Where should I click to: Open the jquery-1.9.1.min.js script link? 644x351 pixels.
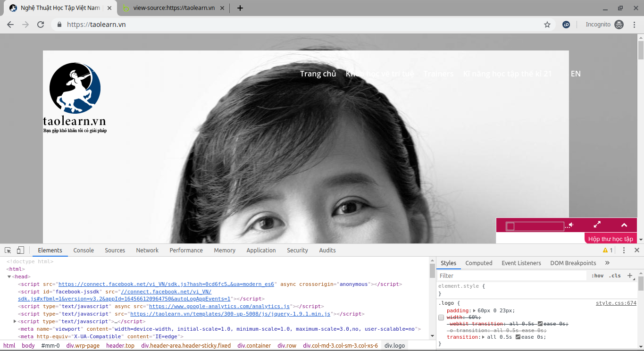coord(230,314)
